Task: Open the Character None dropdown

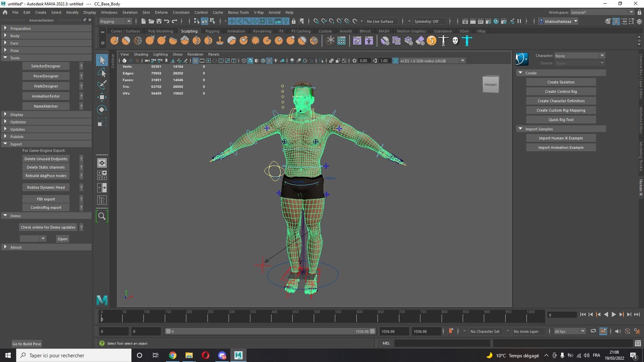Action: point(580,56)
